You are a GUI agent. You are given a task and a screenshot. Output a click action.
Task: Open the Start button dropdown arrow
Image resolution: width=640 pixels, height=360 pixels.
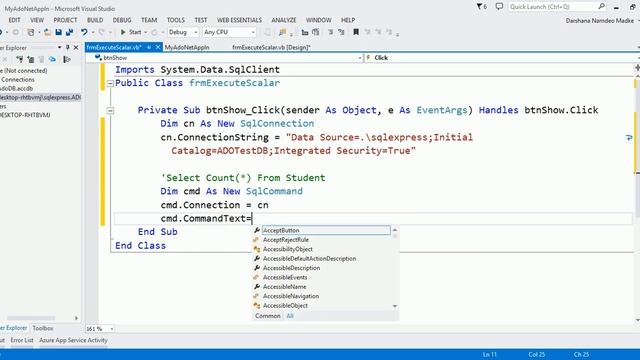[x=145, y=32]
